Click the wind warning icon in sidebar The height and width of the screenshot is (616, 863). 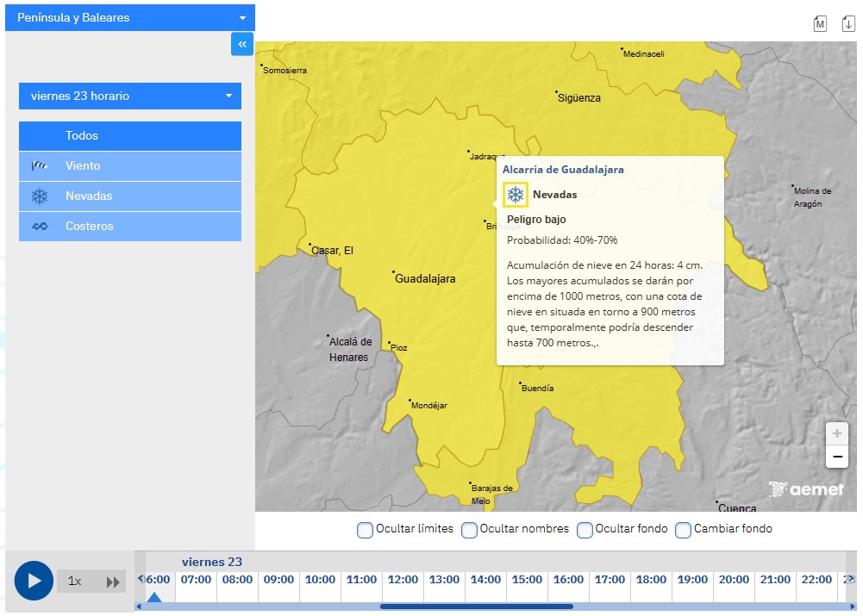coord(40,166)
